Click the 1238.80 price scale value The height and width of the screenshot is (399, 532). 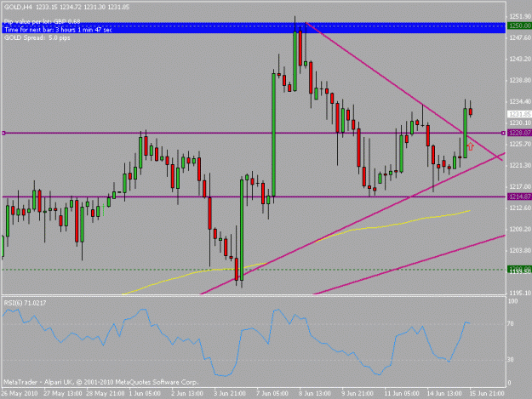(x=520, y=80)
